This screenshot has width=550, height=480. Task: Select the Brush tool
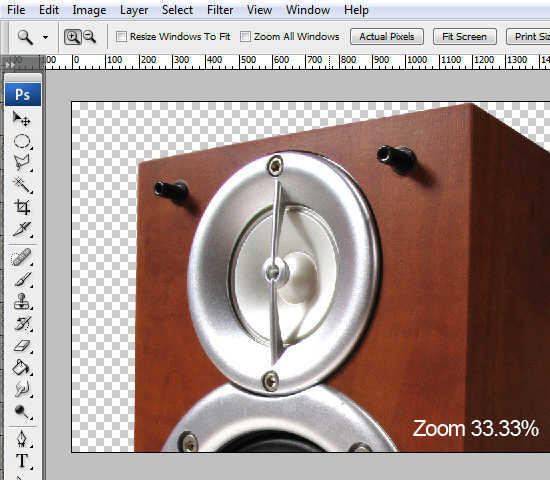pos(22,280)
